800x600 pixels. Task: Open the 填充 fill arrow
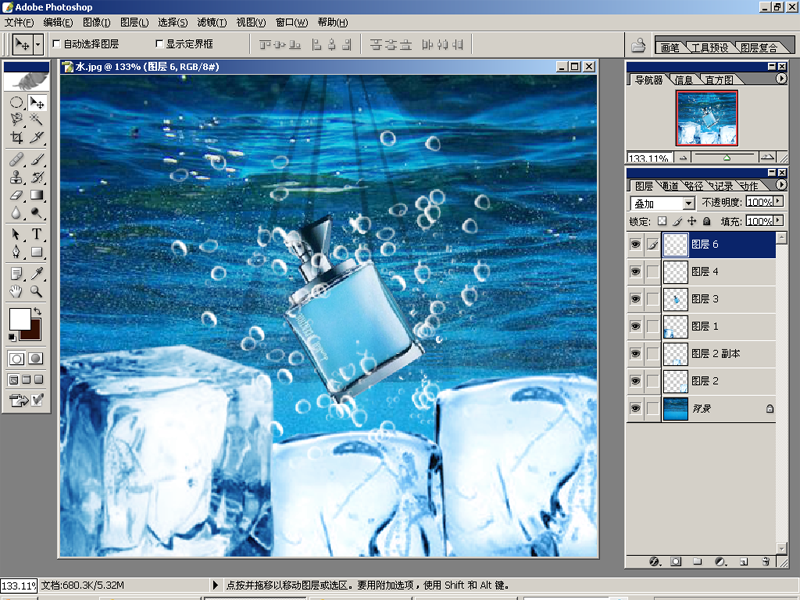(778, 220)
